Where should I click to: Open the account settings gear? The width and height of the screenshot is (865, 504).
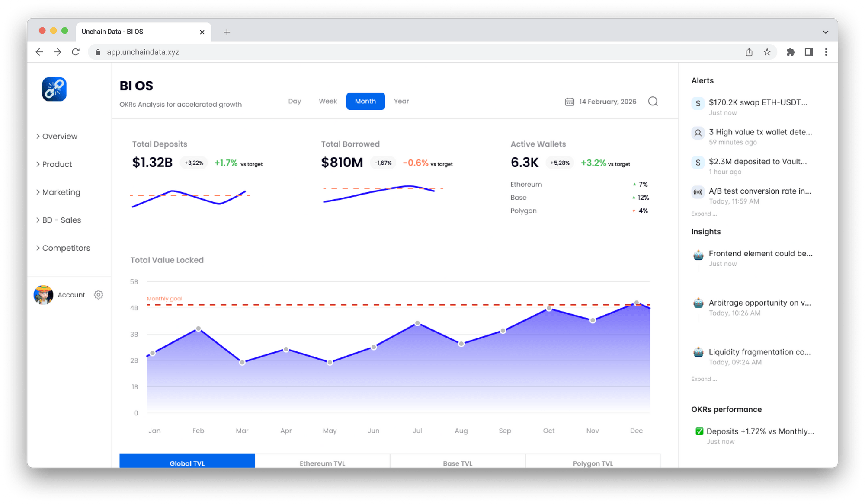pyautogui.click(x=99, y=294)
